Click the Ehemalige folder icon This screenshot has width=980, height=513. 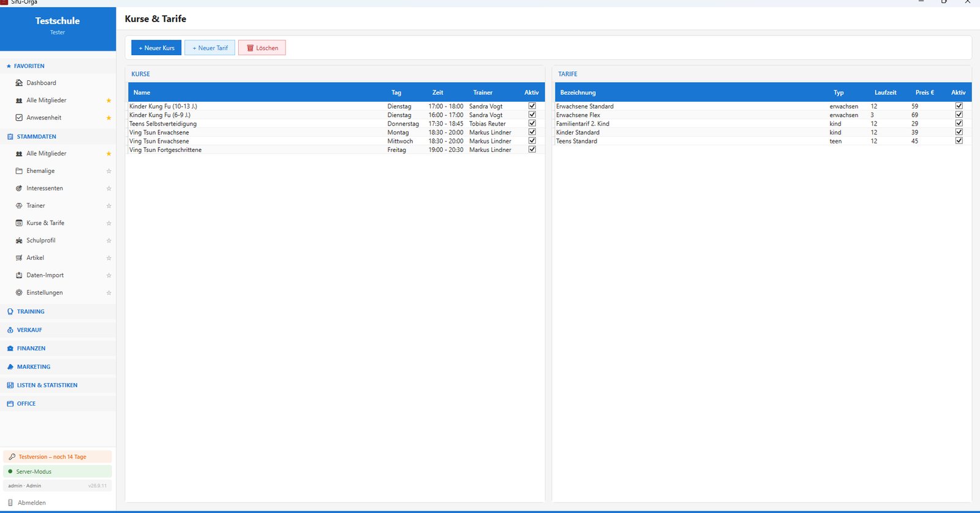pos(19,171)
